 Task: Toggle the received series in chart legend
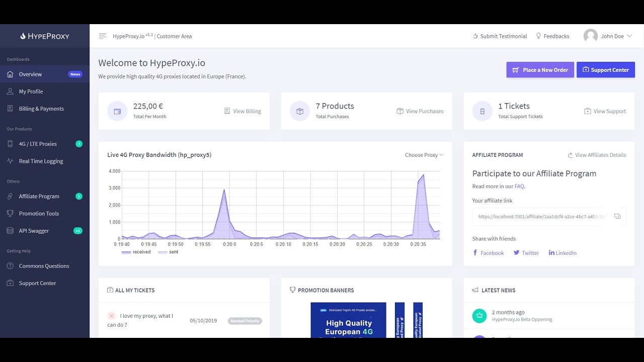136,252
